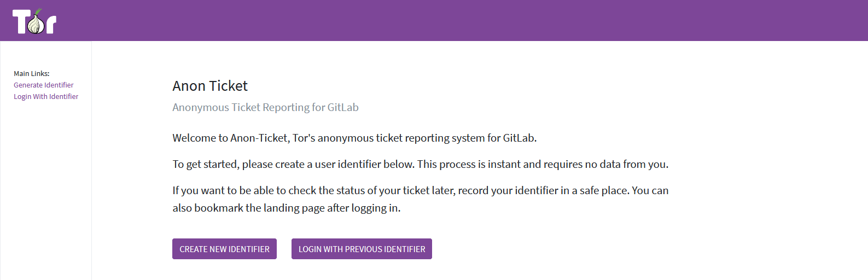The image size is (868, 280).
Task: Open the Login With Identifier sidebar link
Action: (x=46, y=96)
